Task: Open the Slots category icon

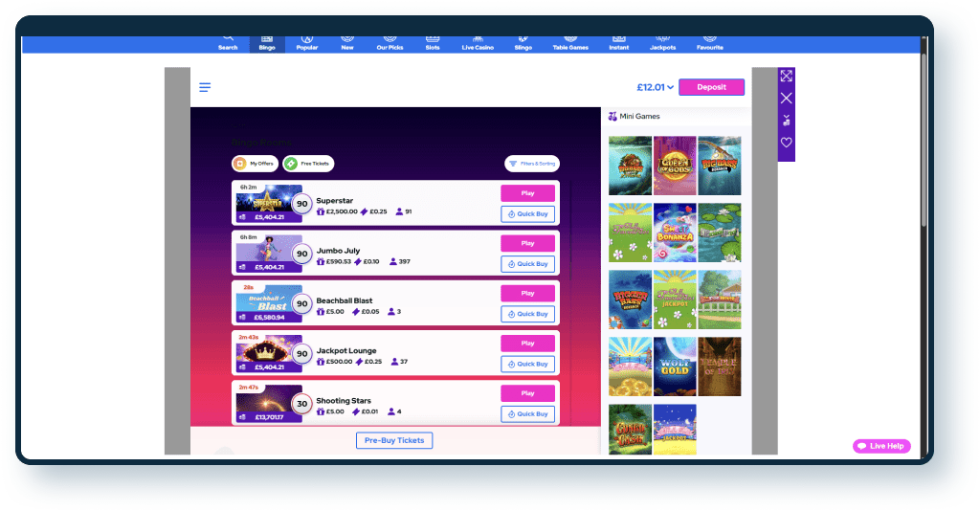Action: pyautogui.click(x=433, y=43)
